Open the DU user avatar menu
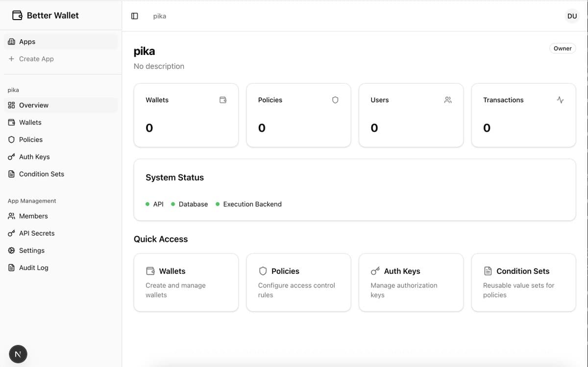 point(572,16)
